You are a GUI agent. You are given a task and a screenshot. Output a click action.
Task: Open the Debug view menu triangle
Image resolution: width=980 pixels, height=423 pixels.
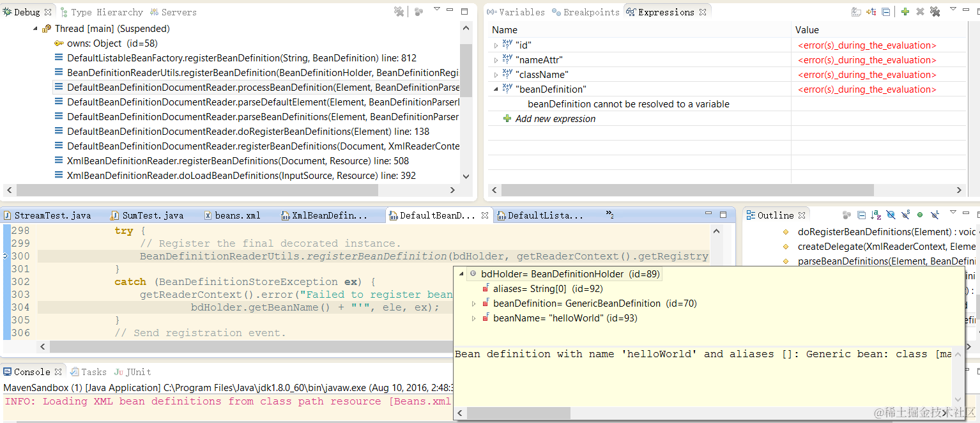click(x=437, y=10)
